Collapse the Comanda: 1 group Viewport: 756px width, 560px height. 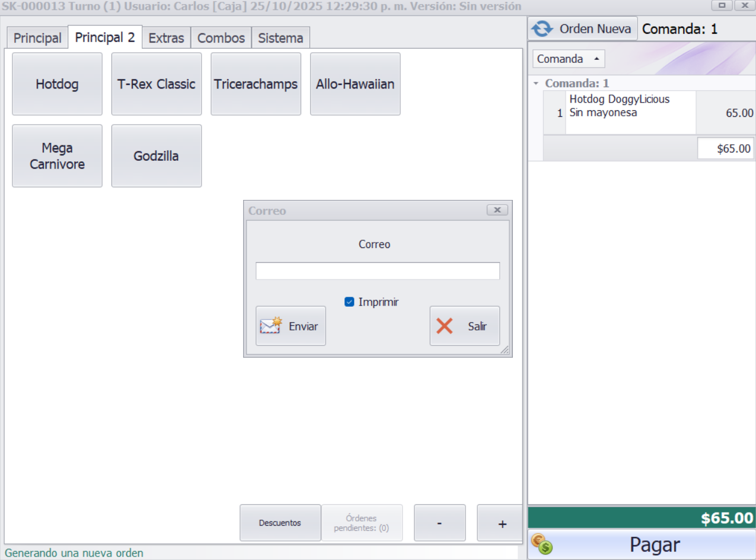tap(536, 84)
